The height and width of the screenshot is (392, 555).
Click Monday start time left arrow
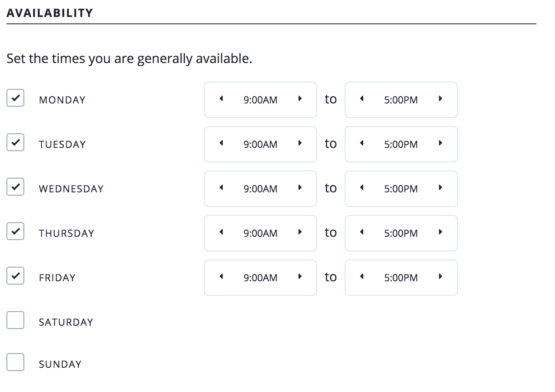click(221, 99)
